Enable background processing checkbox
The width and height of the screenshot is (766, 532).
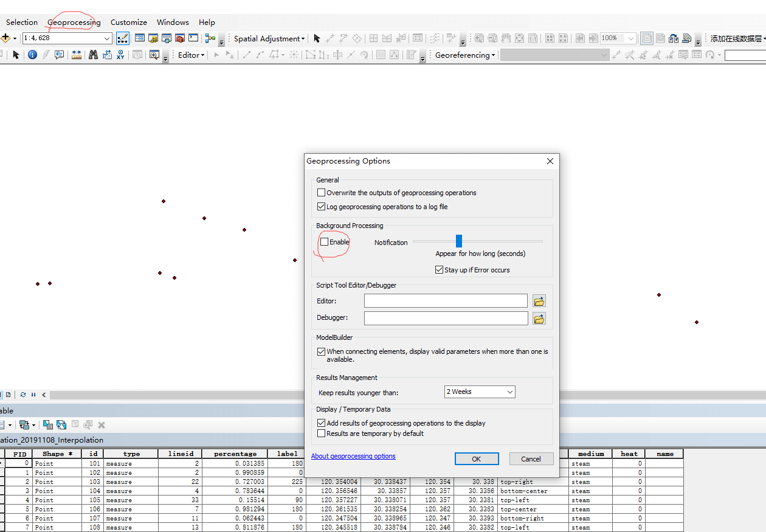[x=325, y=242]
